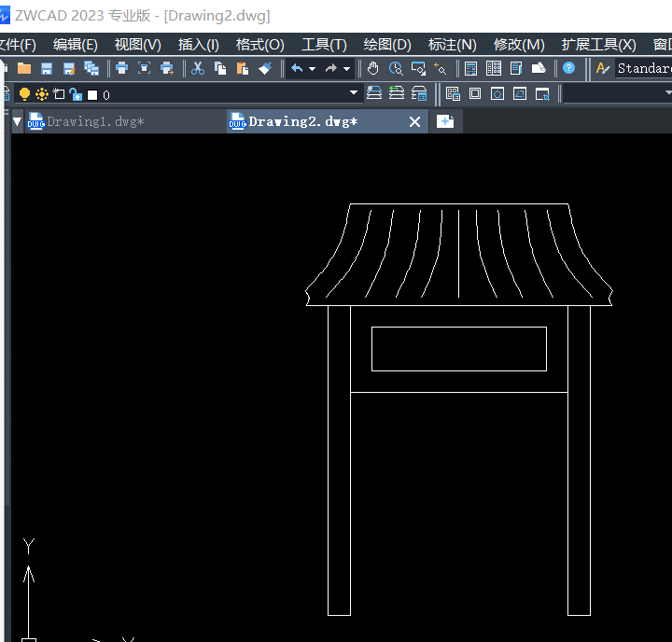Add a new drawing tab
Viewport: 672px width, 642px height.
(445, 121)
